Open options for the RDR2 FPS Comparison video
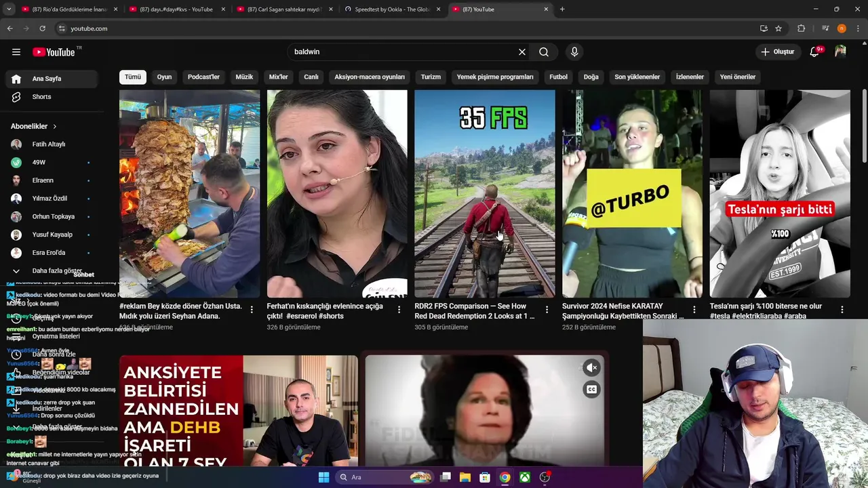 tap(547, 309)
